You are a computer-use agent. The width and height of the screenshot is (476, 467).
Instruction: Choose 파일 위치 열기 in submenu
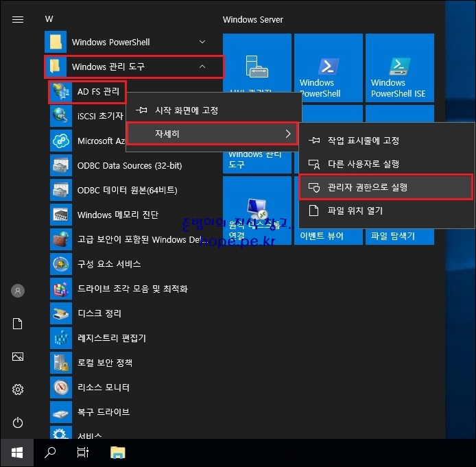coord(386,211)
